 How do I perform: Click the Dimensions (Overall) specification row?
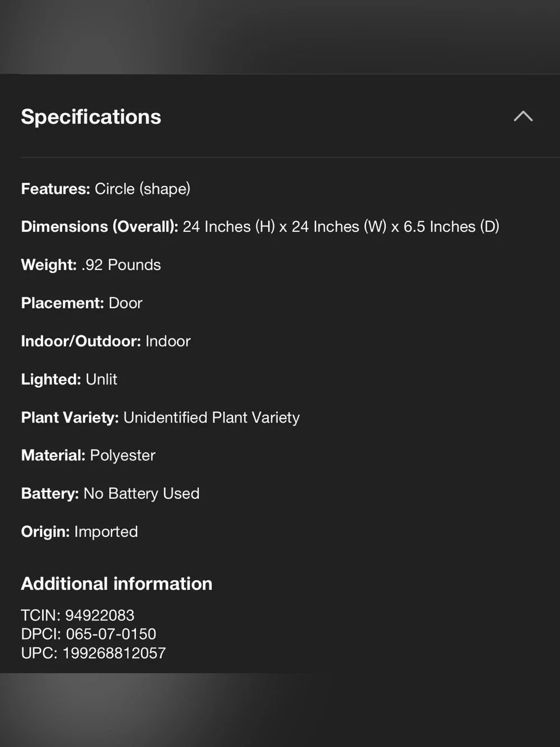[260, 226]
